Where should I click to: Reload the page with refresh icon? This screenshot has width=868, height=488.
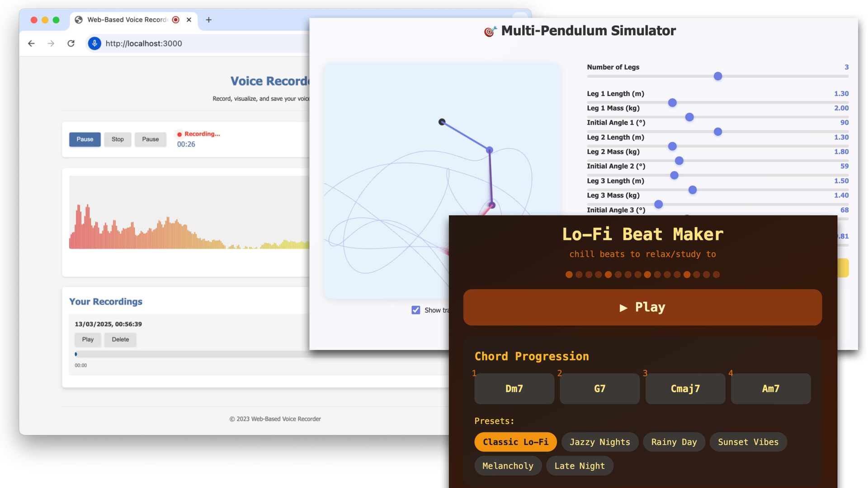click(71, 43)
